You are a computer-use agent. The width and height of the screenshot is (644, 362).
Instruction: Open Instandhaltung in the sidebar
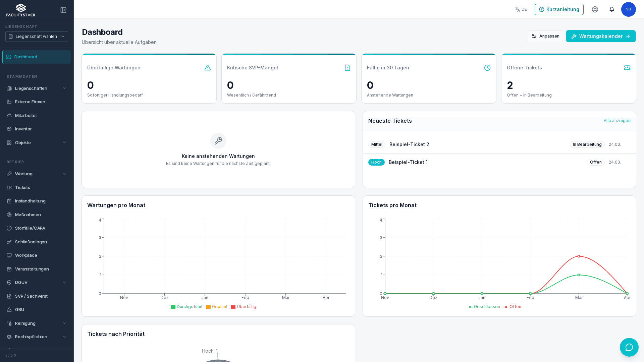(x=37, y=201)
